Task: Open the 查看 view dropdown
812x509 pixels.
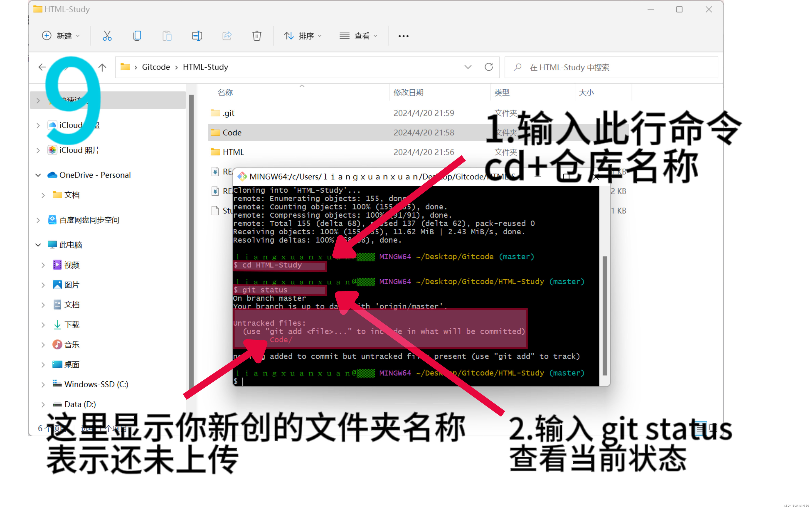Action: point(358,36)
